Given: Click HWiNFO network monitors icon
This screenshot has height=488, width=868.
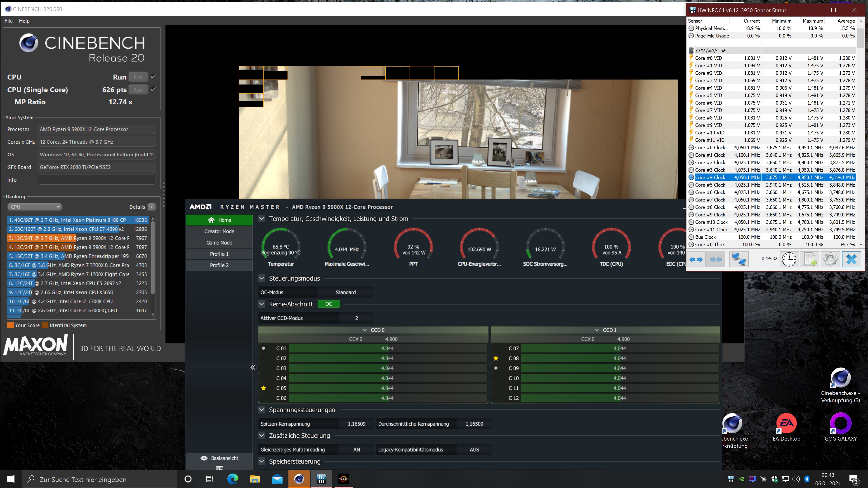Looking at the screenshot, I should coord(739,259).
